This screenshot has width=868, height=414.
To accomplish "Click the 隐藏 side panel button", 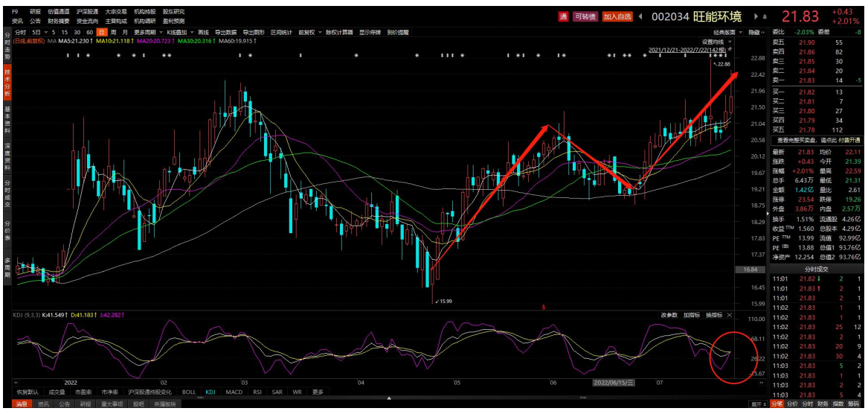I will coord(756,33).
